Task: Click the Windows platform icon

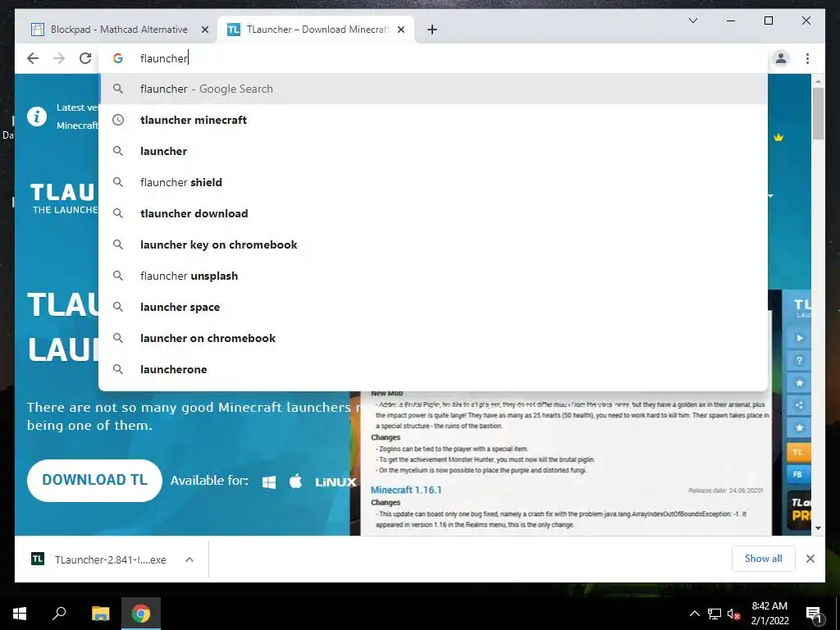Action: click(x=269, y=482)
